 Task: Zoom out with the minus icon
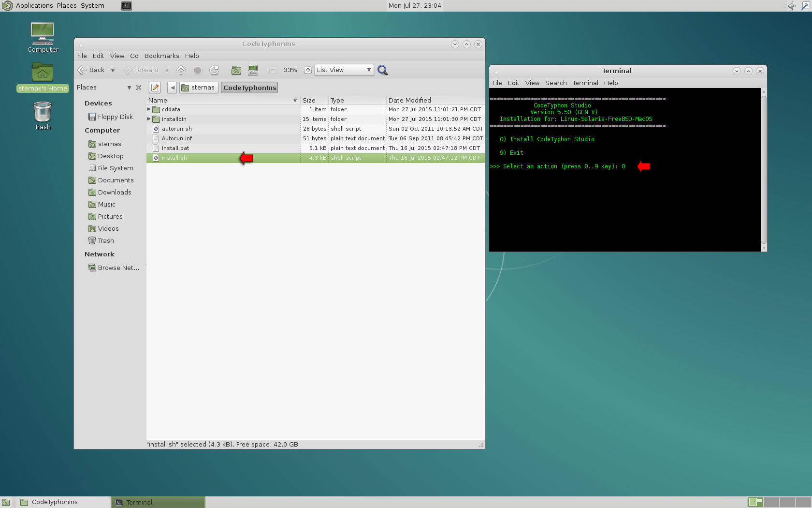[273, 70]
